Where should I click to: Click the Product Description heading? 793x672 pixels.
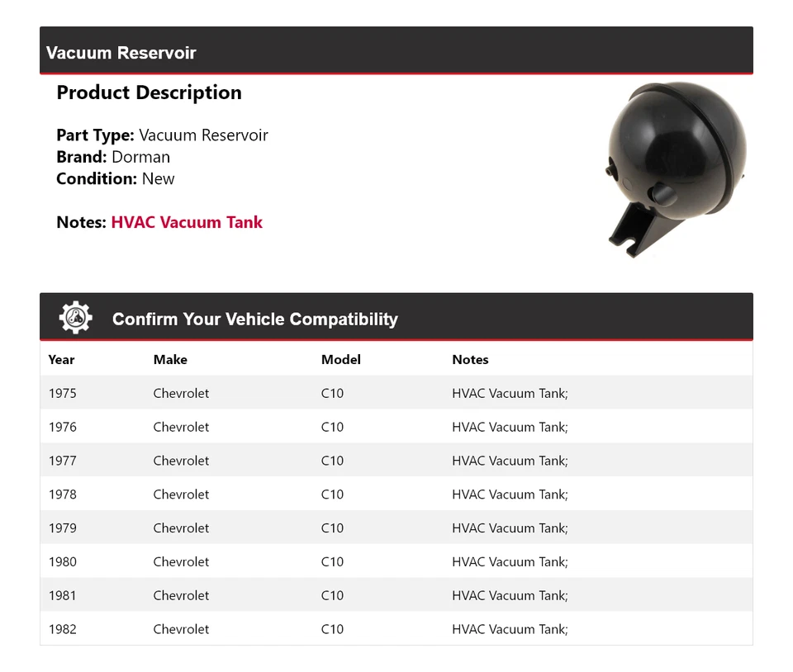pyautogui.click(x=149, y=92)
